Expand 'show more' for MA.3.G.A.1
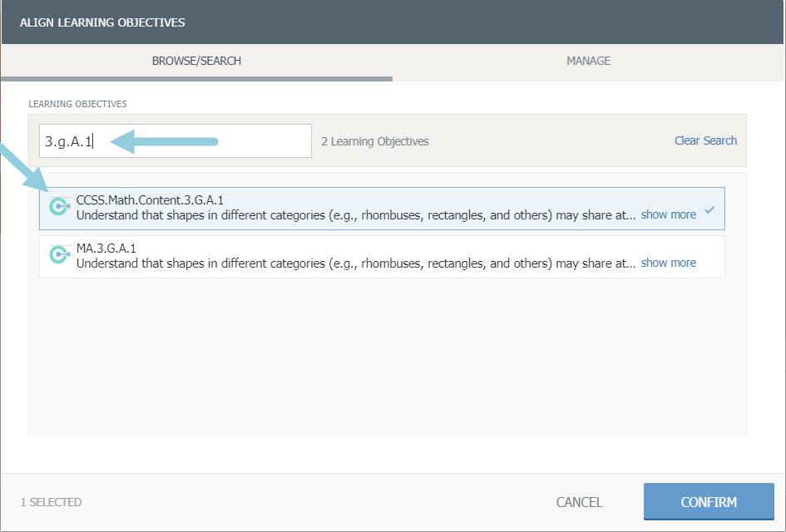Screen dimensions: 786x532 pyautogui.click(x=668, y=263)
